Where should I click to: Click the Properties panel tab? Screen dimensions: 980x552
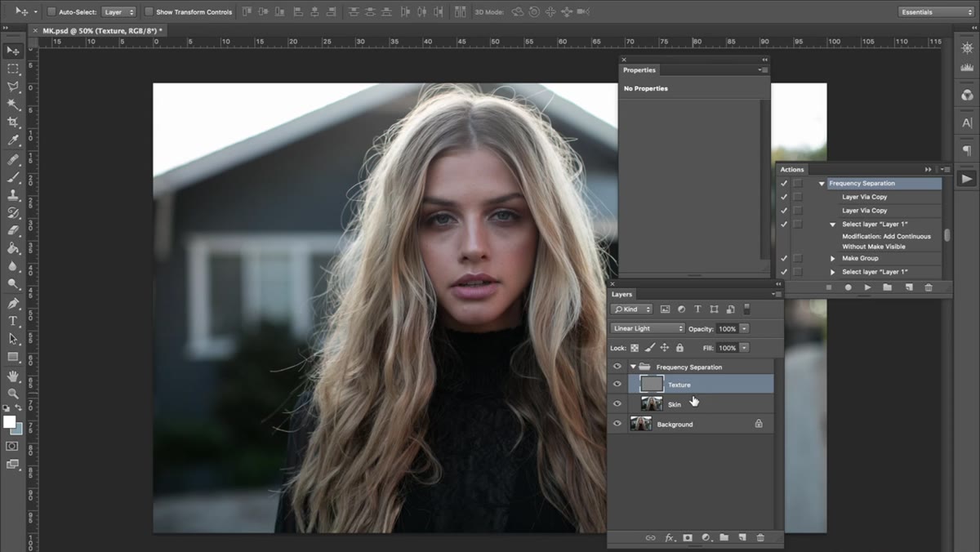[x=639, y=70]
